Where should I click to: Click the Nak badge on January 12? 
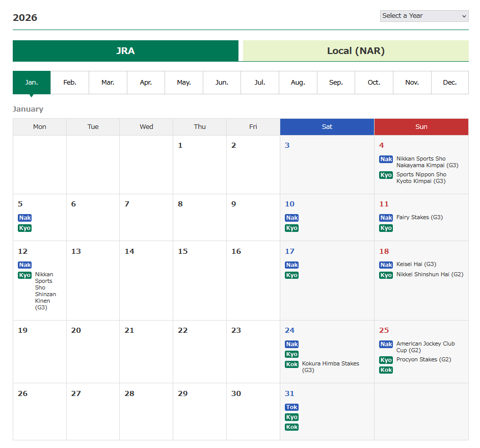tap(25, 265)
